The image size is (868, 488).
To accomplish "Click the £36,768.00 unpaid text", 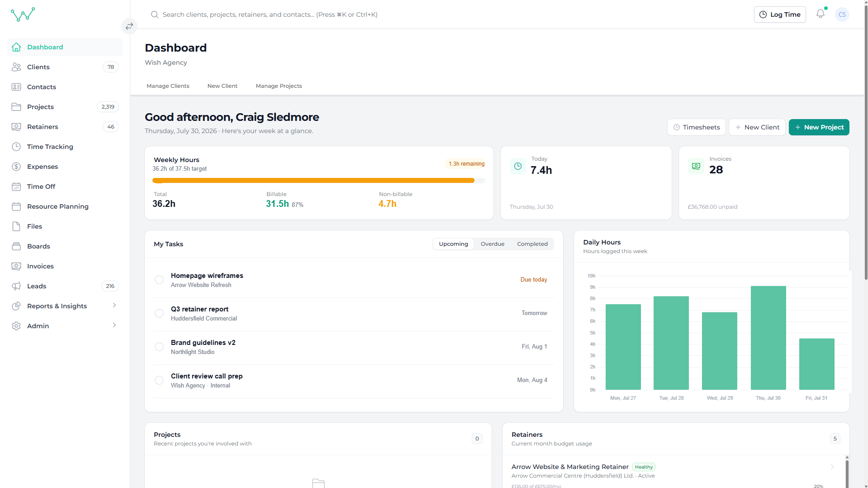I will [x=712, y=207].
